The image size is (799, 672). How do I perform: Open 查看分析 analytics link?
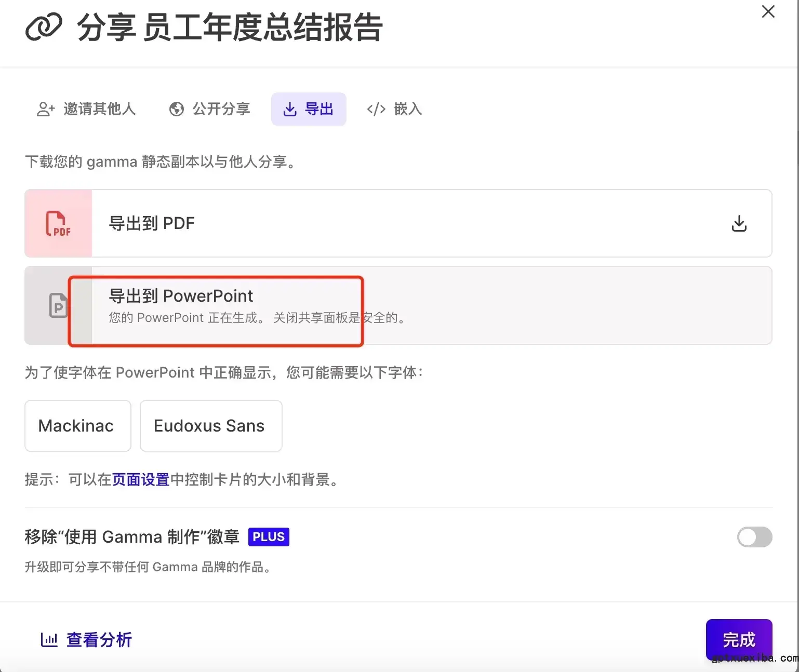tap(86, 640)
